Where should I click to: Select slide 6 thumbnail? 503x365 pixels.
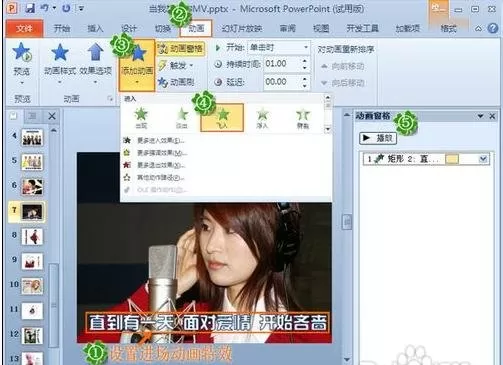(x=32, y=187)
